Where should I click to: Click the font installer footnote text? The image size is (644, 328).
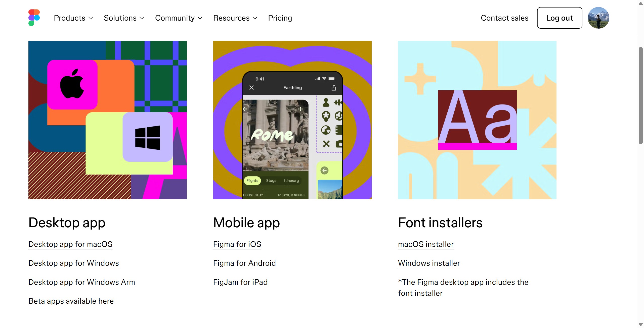click(x=463, y=288)
